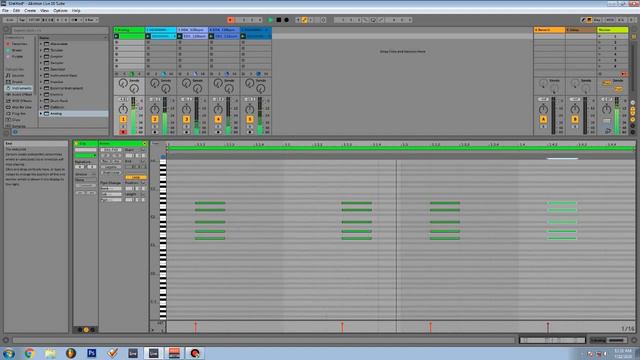Open the Edit menu
This screenshot has width=640, height=360.
(16, 11)
